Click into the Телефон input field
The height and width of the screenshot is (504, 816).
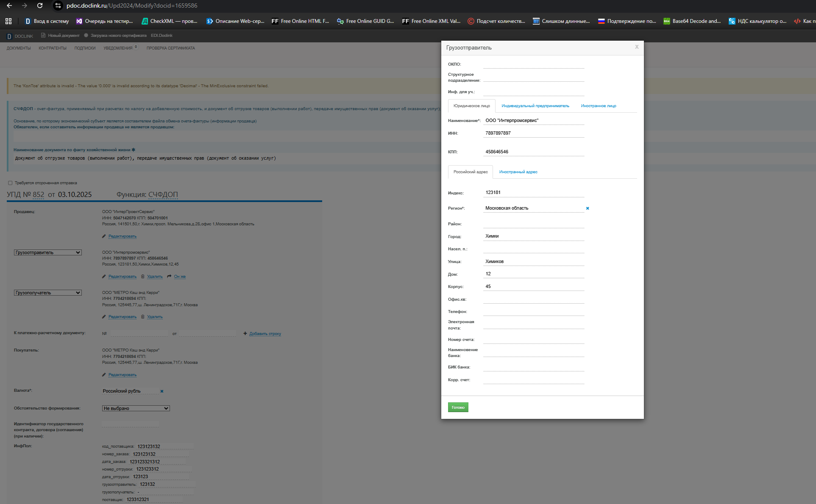tap(533, 311)
